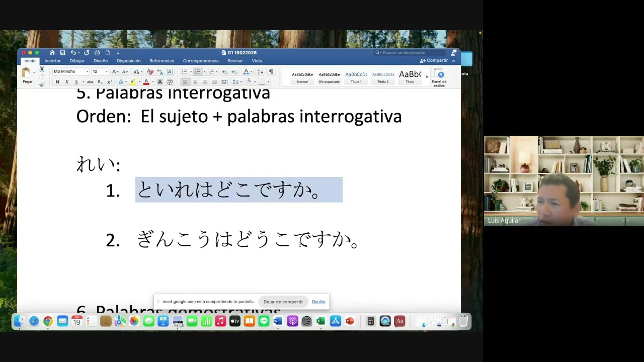Expand the borders dropdown arrow

pos(268,82)
